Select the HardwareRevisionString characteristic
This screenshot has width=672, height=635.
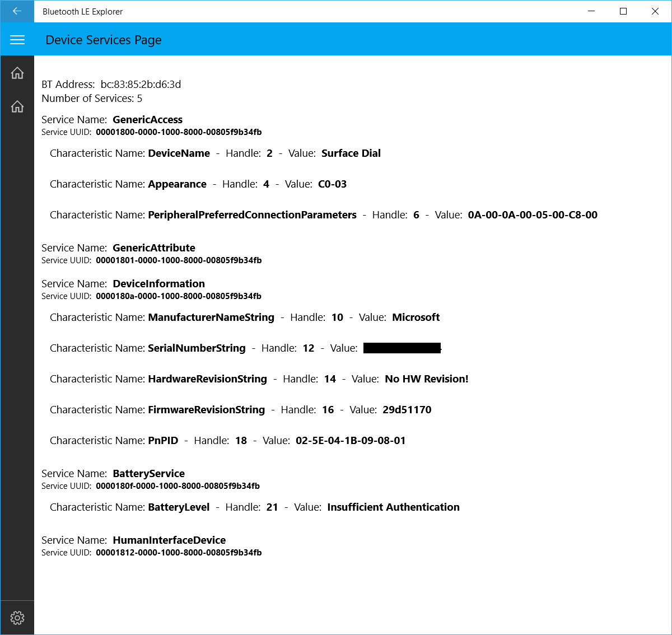[208, 379]
